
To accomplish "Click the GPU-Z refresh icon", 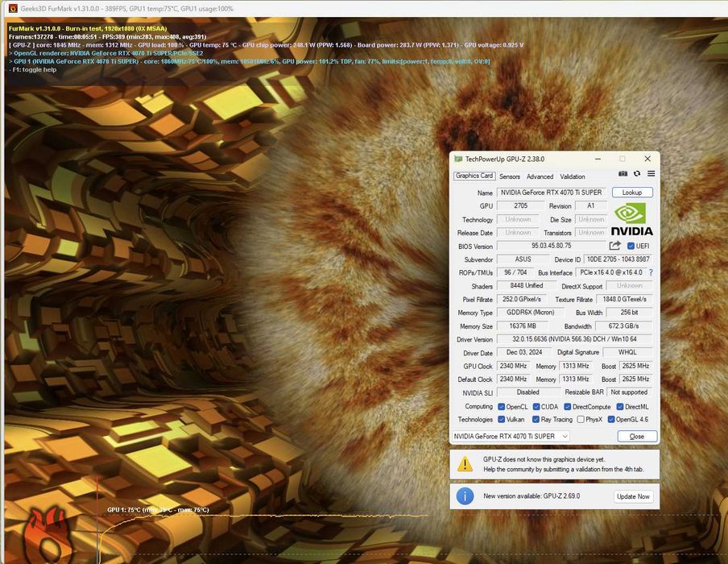I will (637, 174).
